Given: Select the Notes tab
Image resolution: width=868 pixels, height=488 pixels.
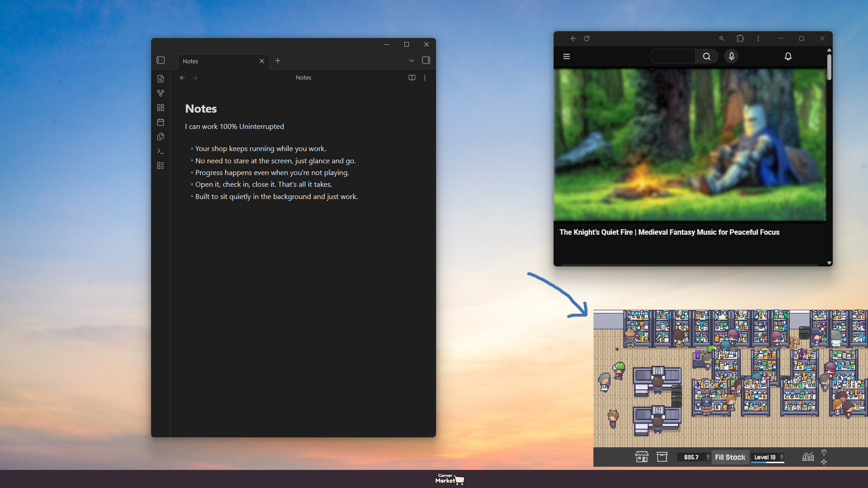Looking at the screenshot, I should 208,61.
